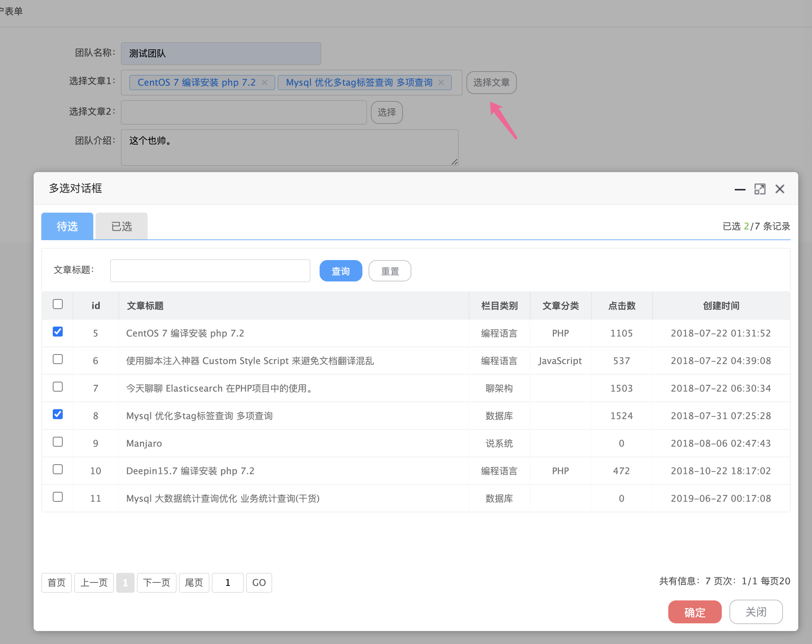
Task: Click the 已选 2/7 条记录 counter
Action: [x=756, y=226]
